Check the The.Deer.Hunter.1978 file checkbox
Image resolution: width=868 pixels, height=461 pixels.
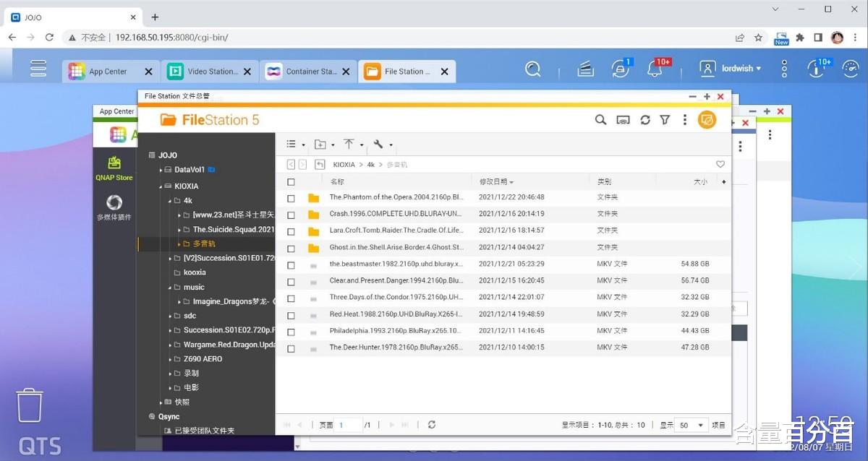pos(291,348)
